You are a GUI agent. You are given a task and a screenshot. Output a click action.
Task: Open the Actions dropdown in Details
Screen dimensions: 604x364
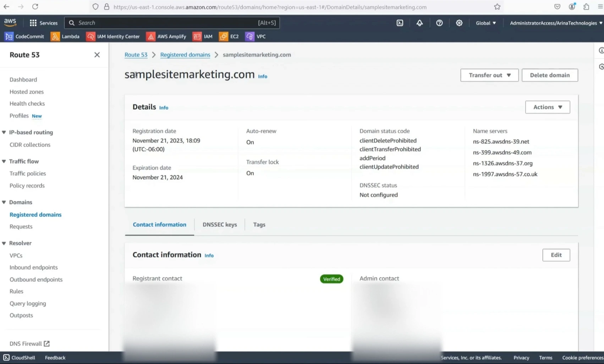tap(547, 107)
